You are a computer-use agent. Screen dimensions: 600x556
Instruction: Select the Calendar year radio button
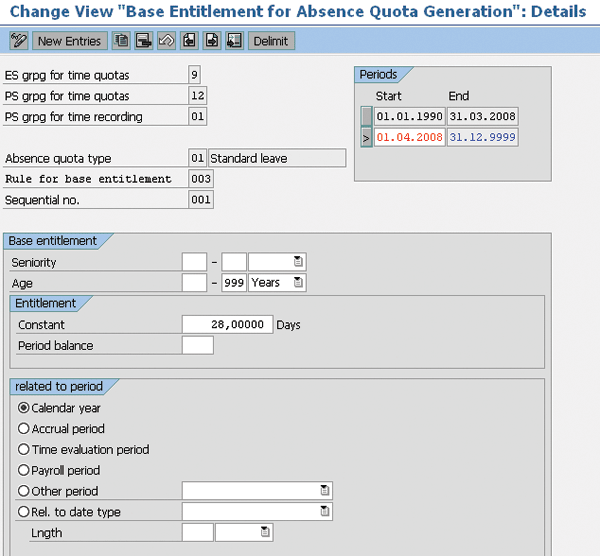[x=24, y=408]
